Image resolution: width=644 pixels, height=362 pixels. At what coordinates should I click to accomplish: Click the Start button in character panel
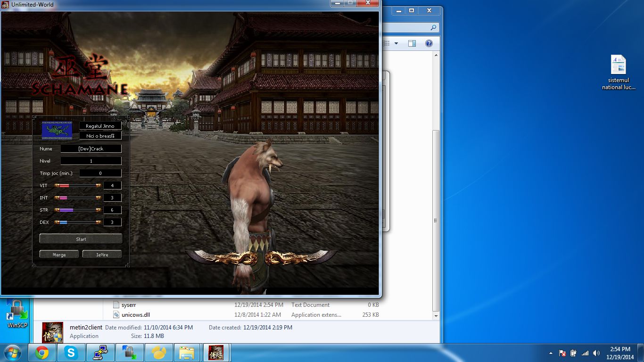coord(81,239)
